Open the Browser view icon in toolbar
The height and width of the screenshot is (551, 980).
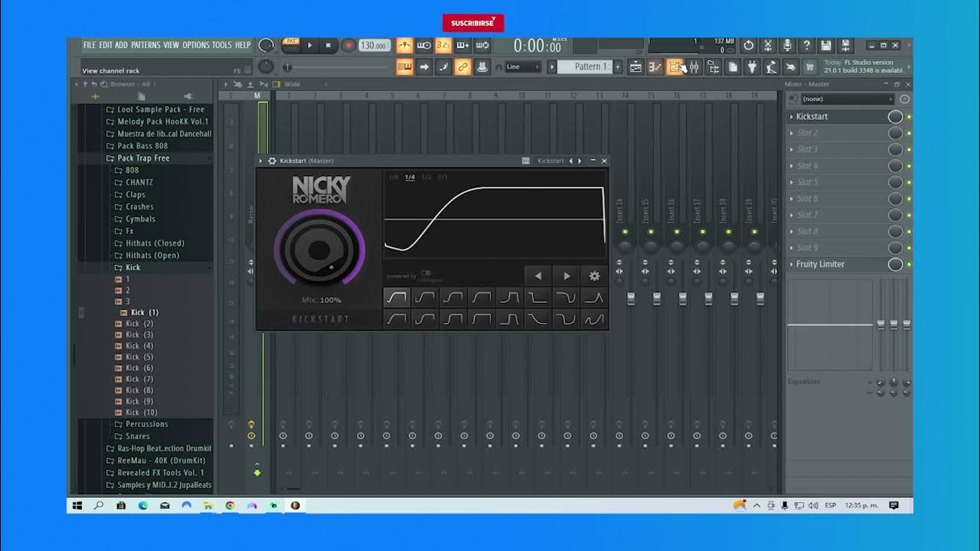(713, 67)
